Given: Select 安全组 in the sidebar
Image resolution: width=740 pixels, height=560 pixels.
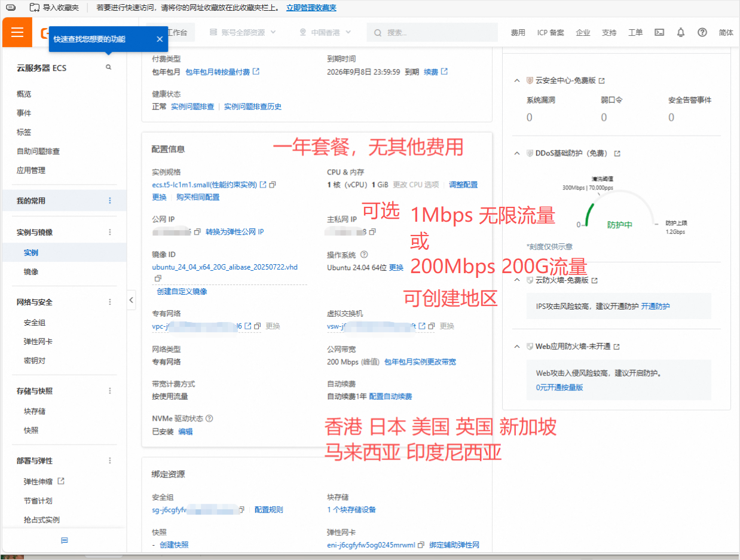Looking at the screenshot, I should (x=35, y=323).
